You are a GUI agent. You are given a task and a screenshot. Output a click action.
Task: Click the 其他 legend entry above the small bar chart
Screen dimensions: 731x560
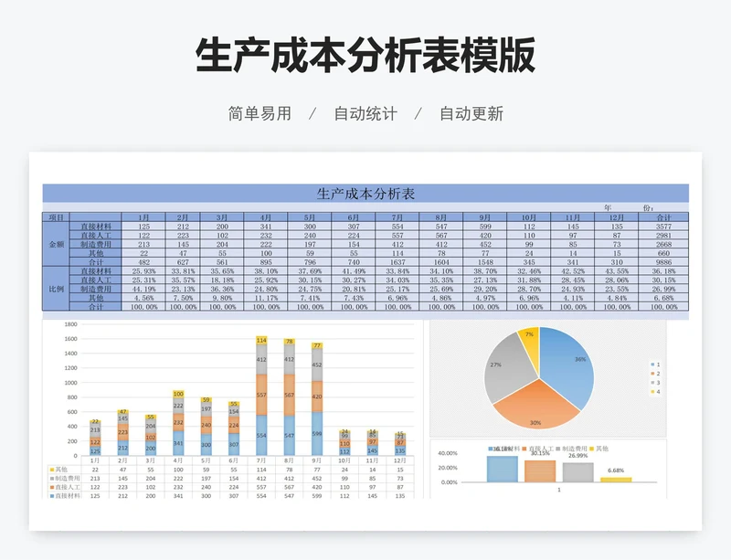pyautogui.click(x=599, y=449)
